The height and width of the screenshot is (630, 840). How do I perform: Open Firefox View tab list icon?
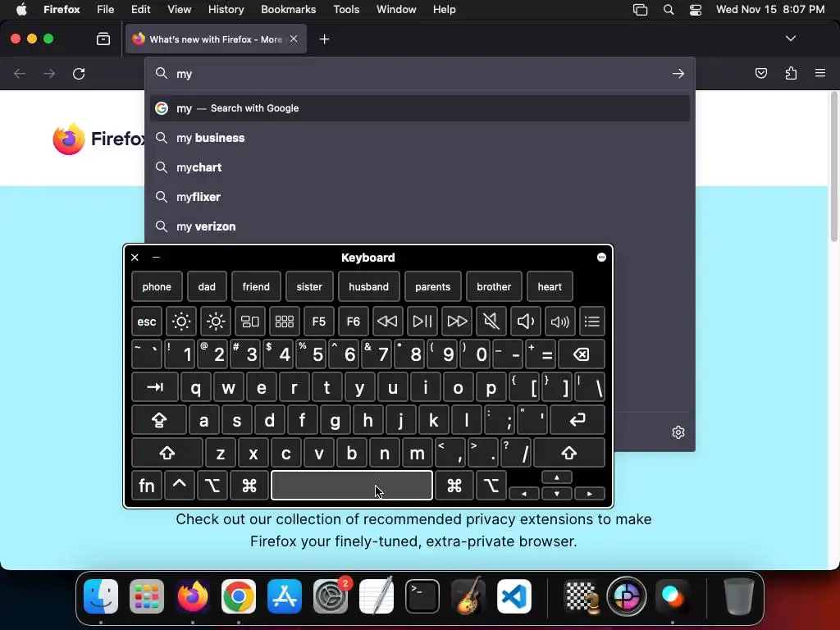103,39
